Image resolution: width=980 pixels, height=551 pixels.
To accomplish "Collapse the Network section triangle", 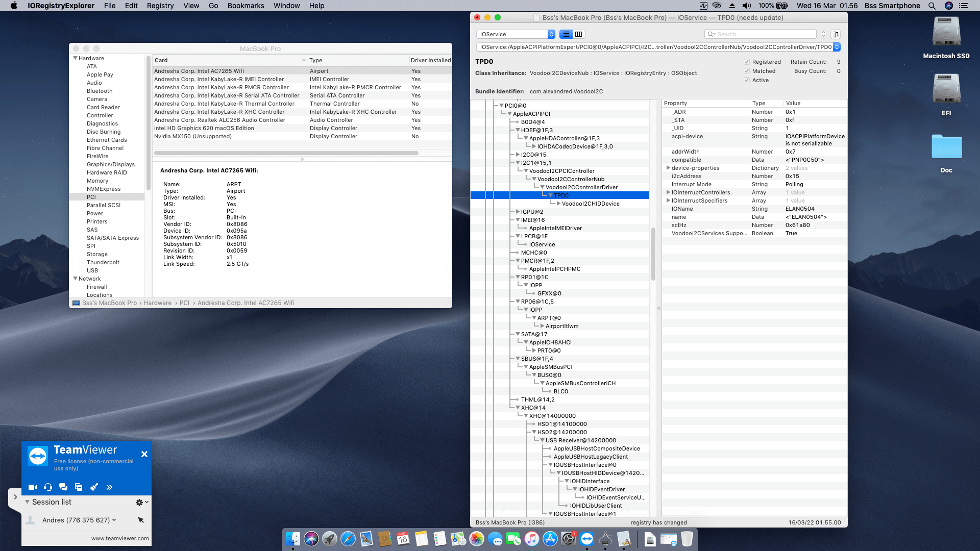I will tap(75, 279).
